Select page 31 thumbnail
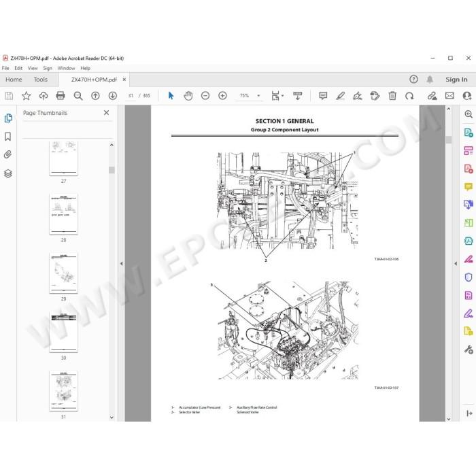 point(63,391)
